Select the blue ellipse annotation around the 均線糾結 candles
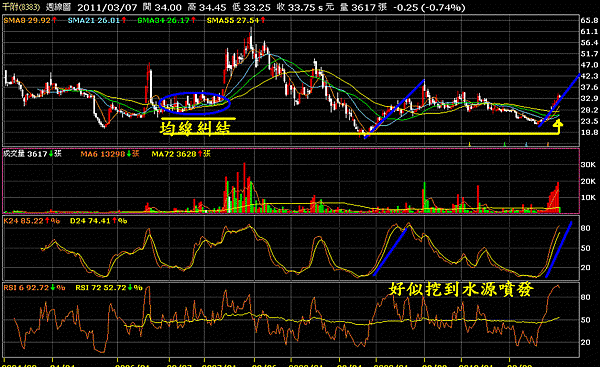This screenshot has height=367, width=600. coord(194,103)
